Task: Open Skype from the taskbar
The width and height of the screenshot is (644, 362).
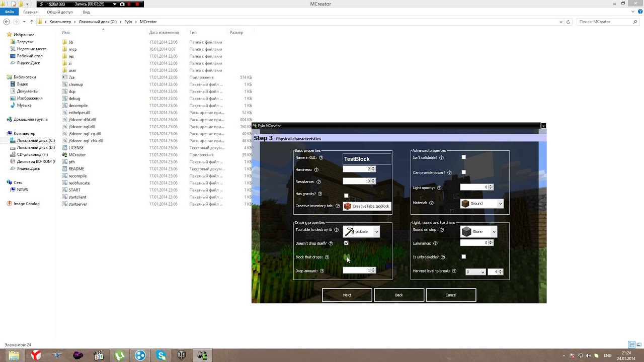Action: (x=161, y=355)
